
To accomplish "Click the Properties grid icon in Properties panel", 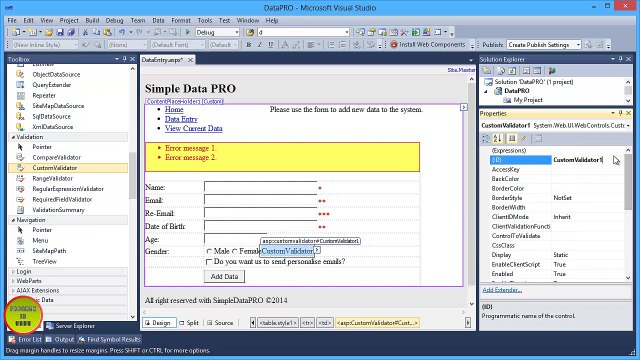I will click(512, 139).
